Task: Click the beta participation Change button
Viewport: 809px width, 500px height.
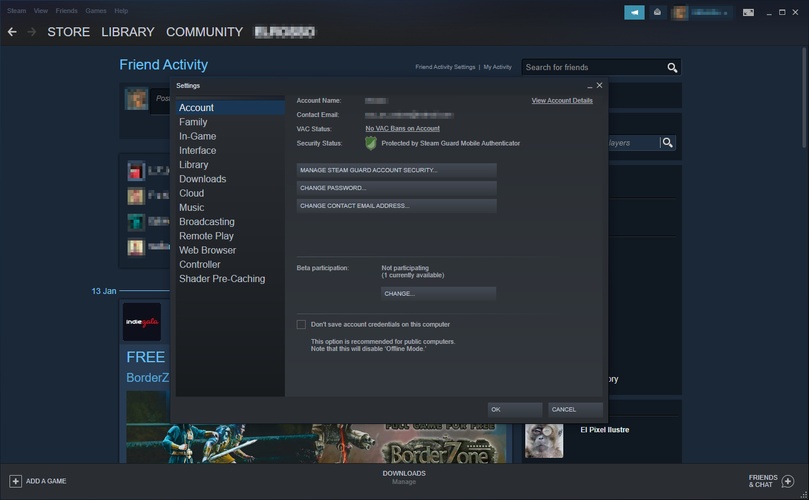Action: [x=438, y=294]
